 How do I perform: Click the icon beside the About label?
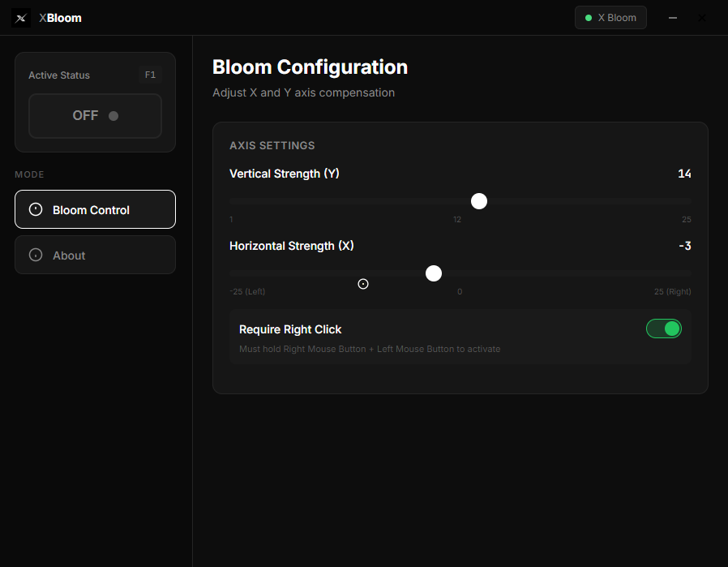(35, 255)
